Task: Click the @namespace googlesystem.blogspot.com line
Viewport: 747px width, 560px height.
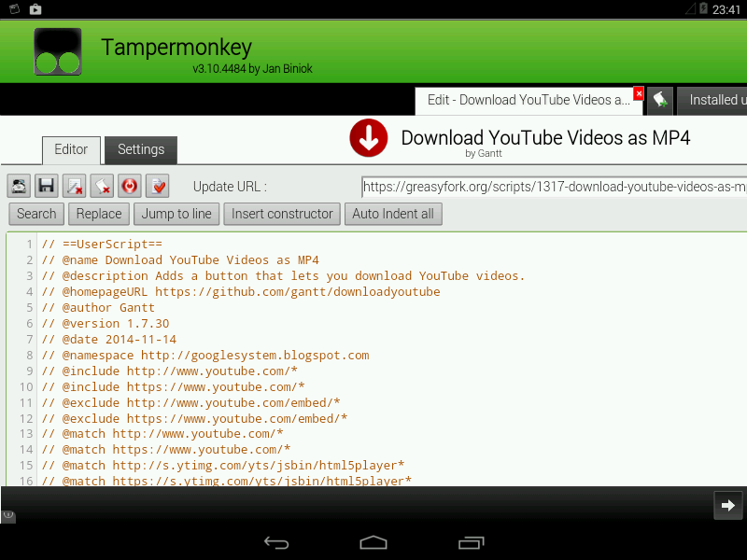Action: [205, 356]
